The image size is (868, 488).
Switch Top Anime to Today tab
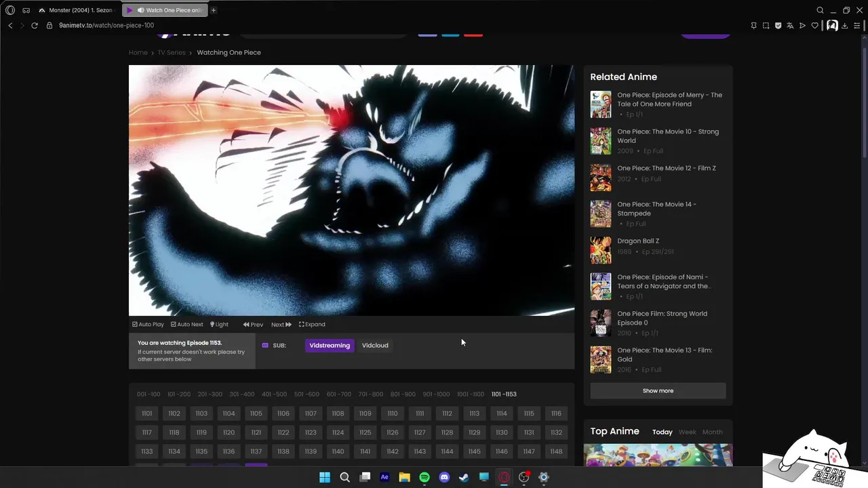663,432
